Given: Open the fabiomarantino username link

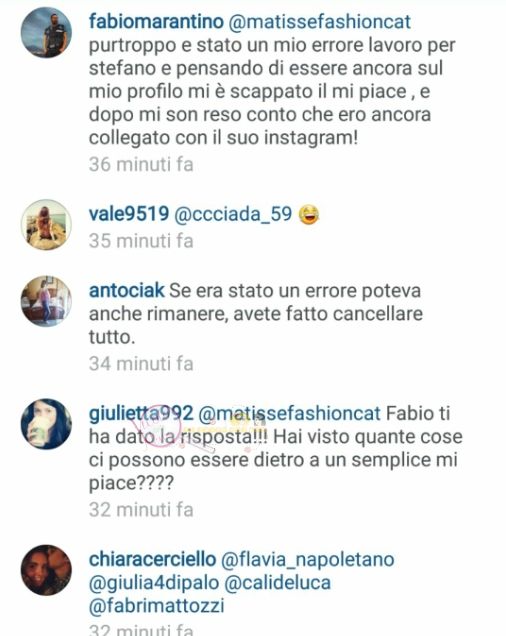Looking at the screenshot, I should click(x=156, y=22).
